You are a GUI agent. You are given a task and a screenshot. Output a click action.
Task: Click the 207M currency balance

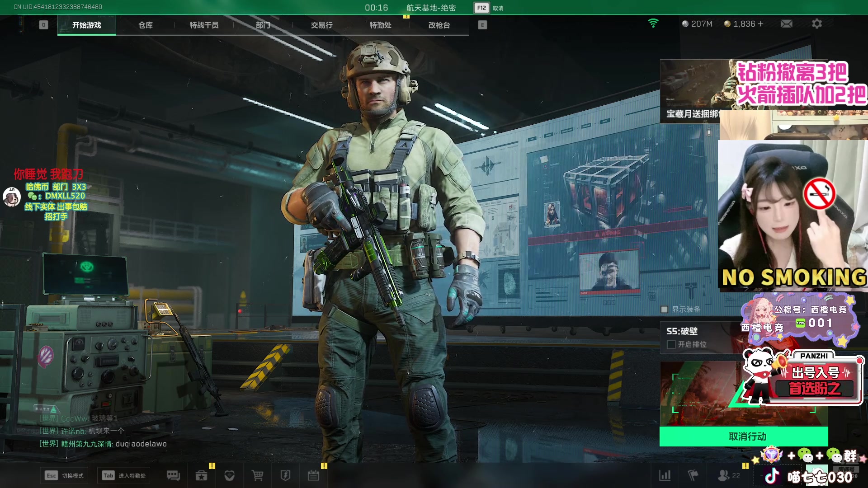click(x=697, y=23)
